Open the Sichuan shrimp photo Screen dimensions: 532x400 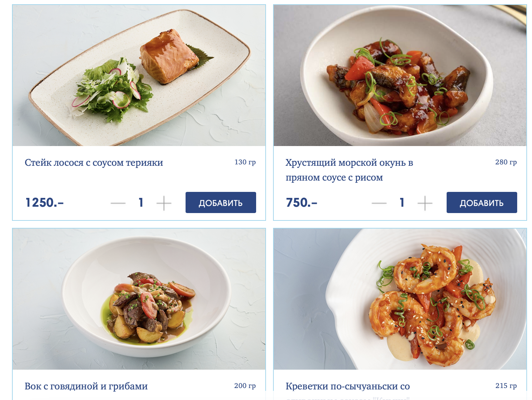coord(400,299)
